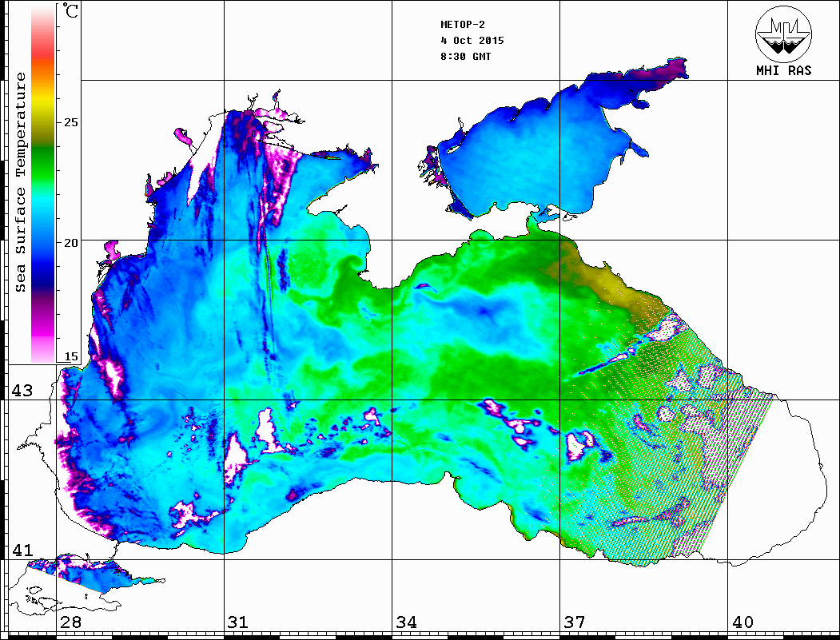
Task: Click longitude label '28'
Action: [x=70, y=622]
